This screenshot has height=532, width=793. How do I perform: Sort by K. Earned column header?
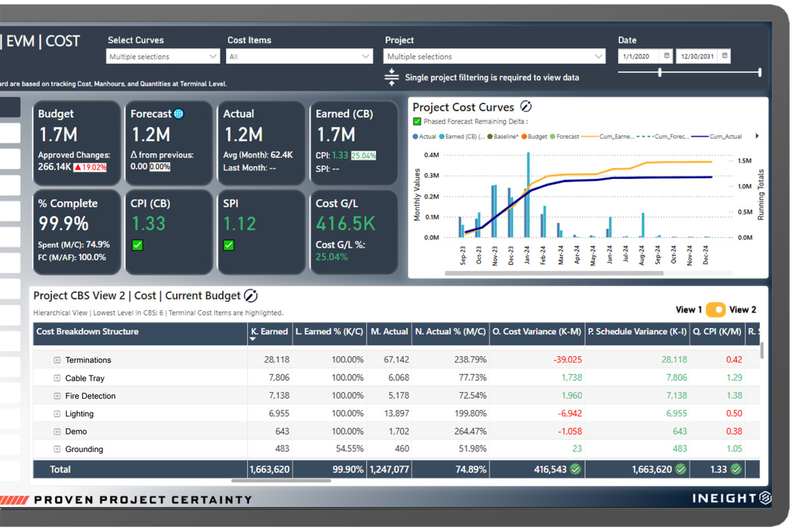pos(270,332)
